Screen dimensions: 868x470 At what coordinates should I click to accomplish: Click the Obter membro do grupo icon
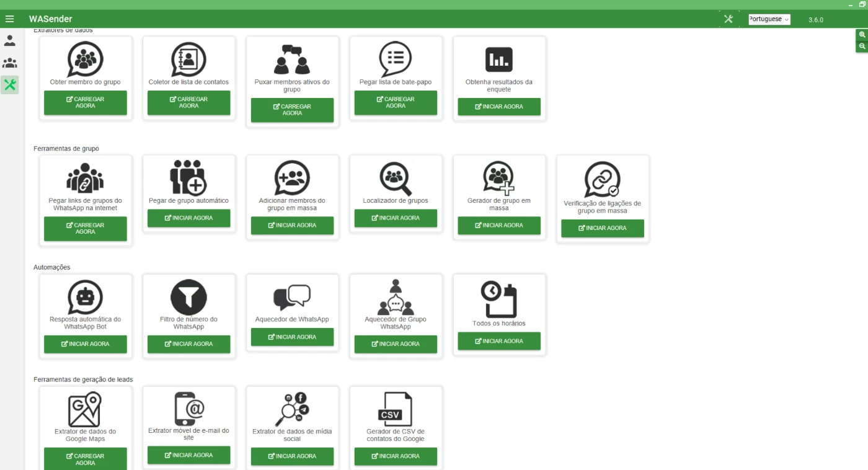[x=85, y=59]
